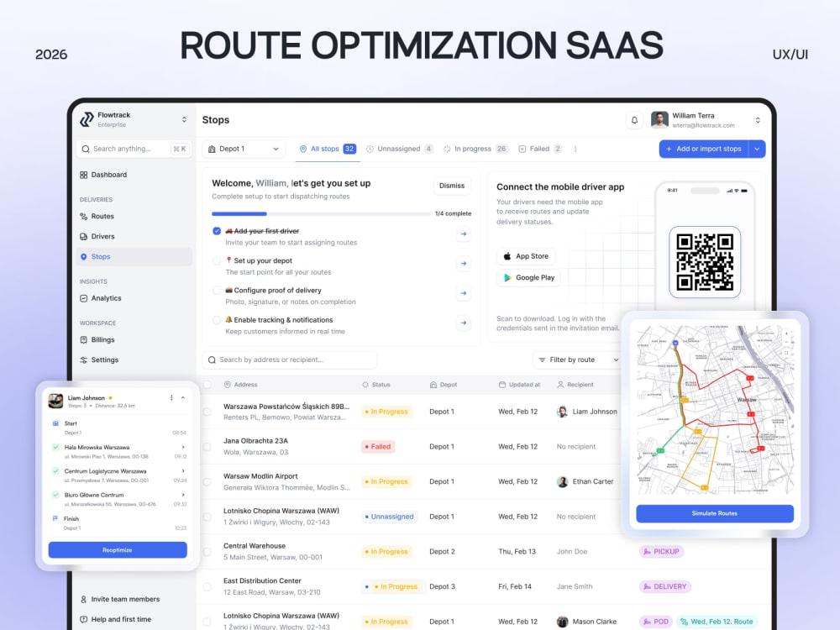
Task: Click Ethan Carter's avatar
Action: click(x=563, y=481)
